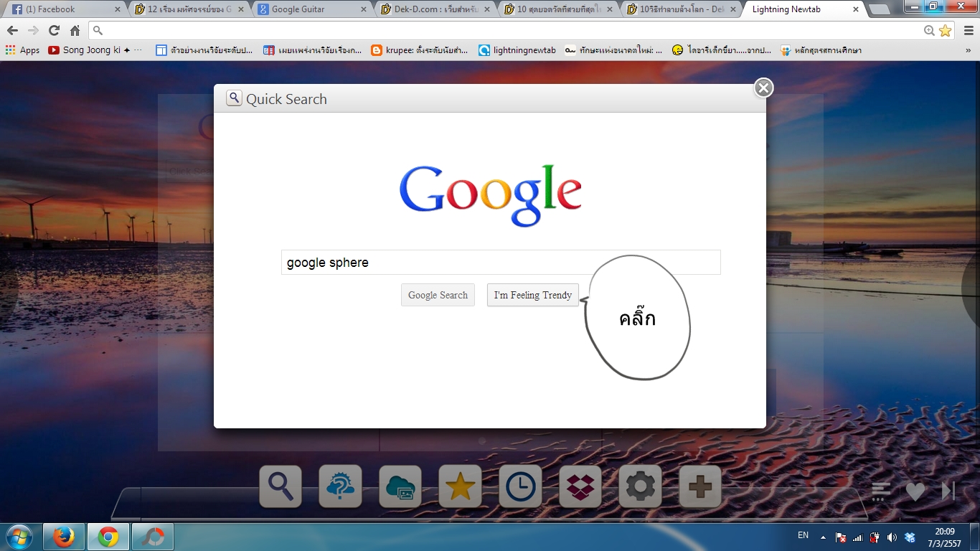Switch to the '10วิธีทำลายล้างโลก' tab
This screenshot has width=980, height=551.
tap(682, 9)
